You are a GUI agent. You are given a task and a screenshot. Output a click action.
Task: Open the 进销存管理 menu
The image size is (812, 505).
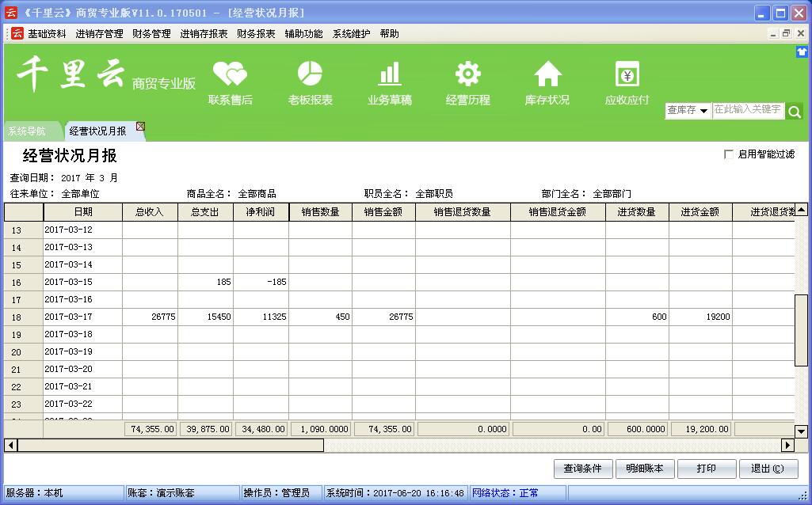[99, 34]
